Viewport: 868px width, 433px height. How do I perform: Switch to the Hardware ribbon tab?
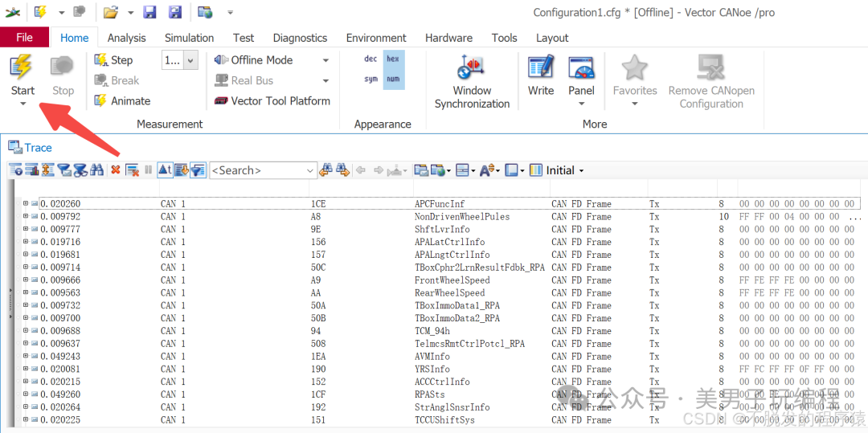coord(449,38)
